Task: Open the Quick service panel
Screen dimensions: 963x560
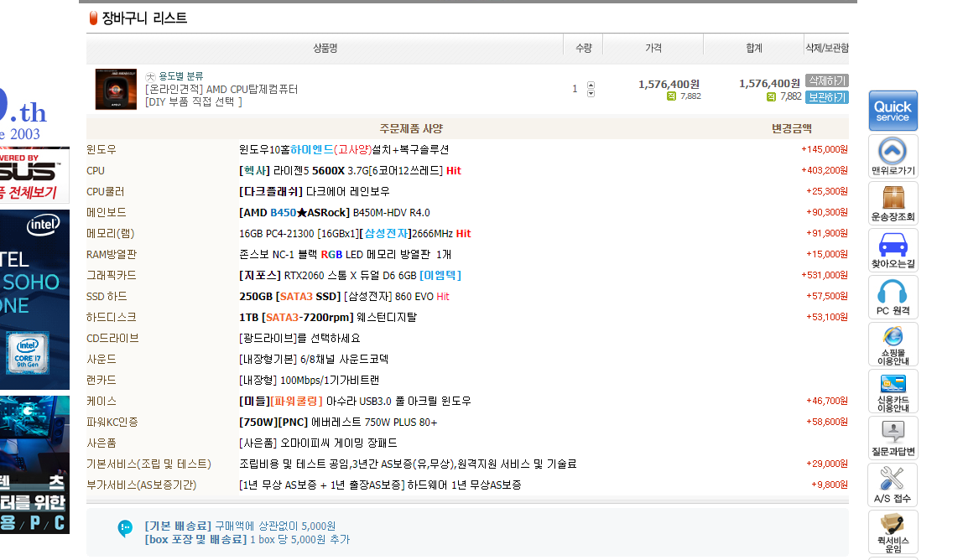Action: click(x=893, y=111)
